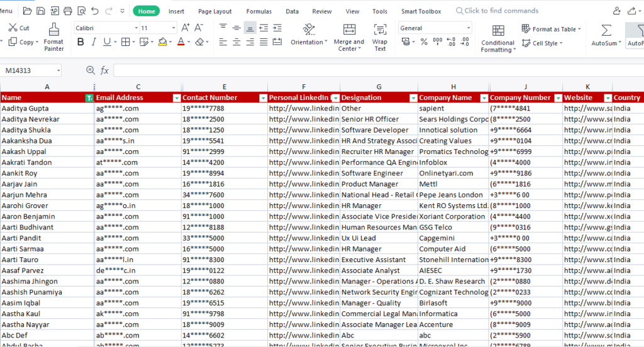Align text to the right
Screen dimensions: 644x347
point(250,42)
